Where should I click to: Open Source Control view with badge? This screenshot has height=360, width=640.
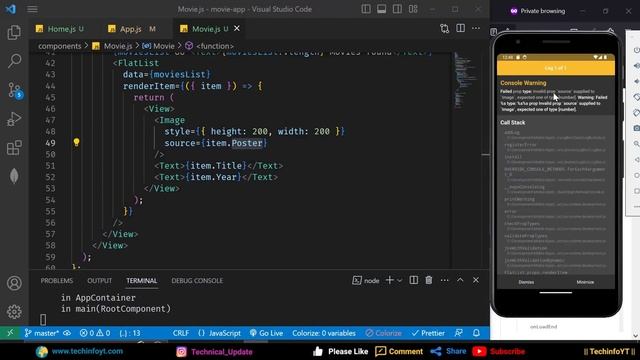point(15,90)
